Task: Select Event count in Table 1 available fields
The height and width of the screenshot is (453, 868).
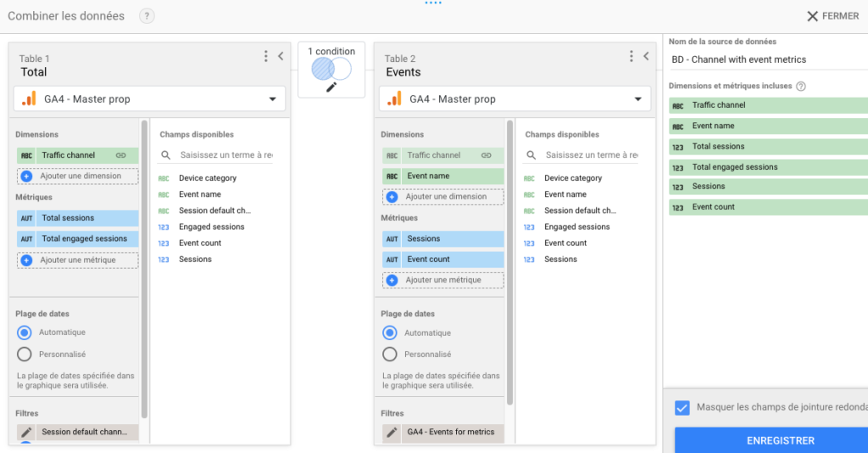Action: [x=200, y=243]
